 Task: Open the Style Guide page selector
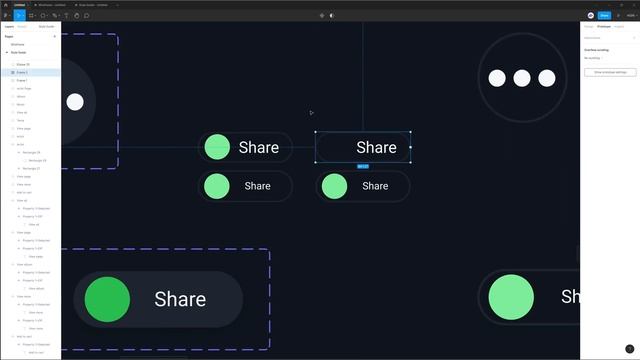[47, 27]
